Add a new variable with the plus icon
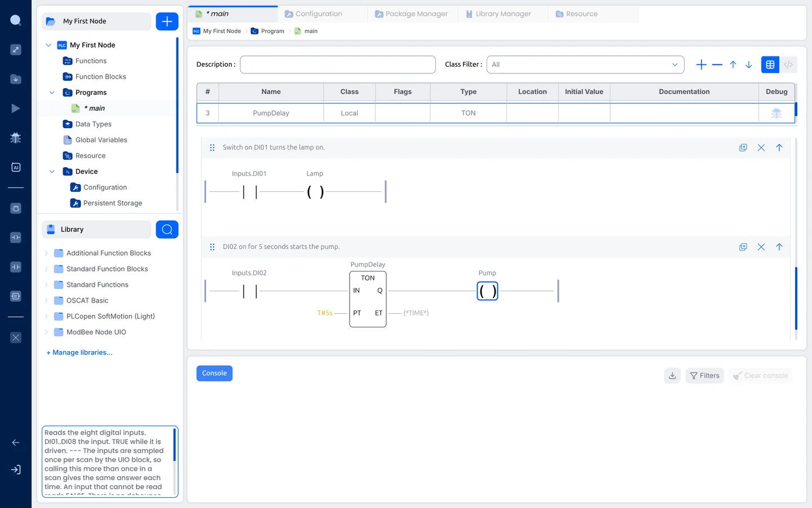 tap(701, 65)
